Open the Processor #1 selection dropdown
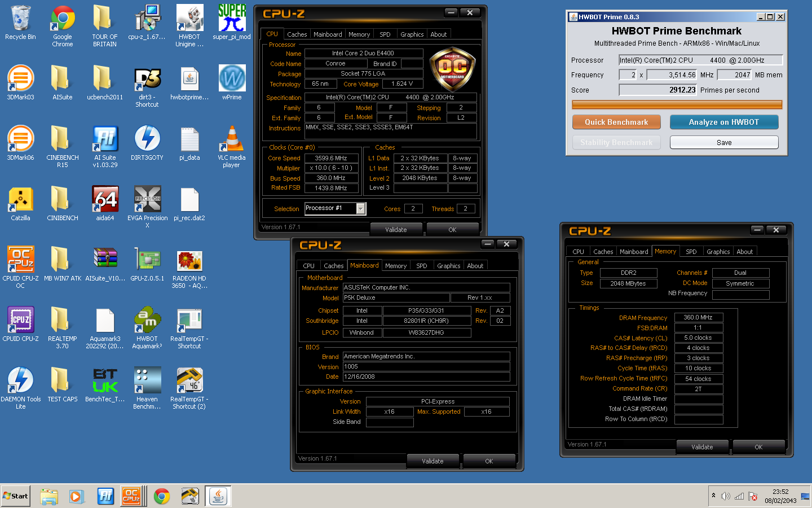 click(x=361, y=209)
